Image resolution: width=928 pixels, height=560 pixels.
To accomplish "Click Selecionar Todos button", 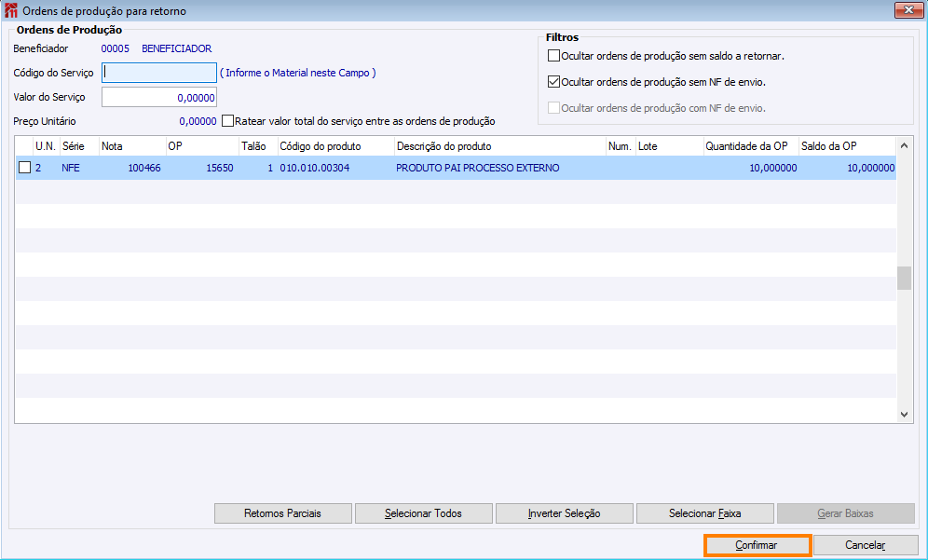I will (x=423, y=513).
